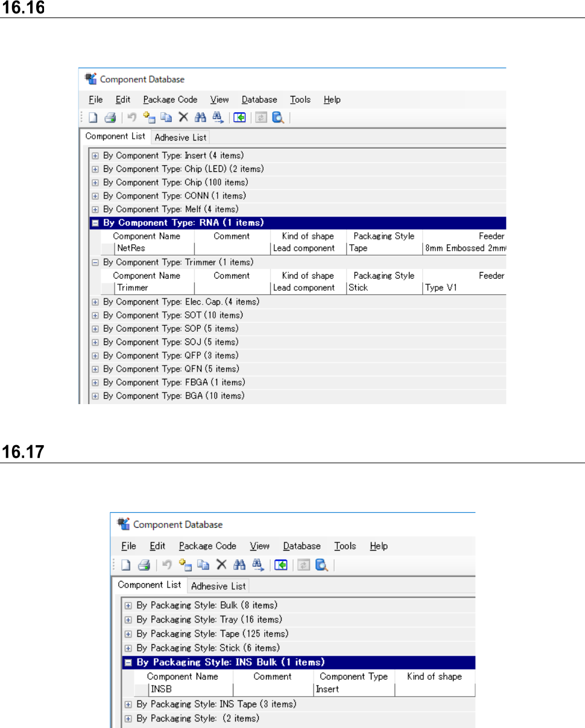This screenshot has width=585, height=728.
Task: Expand the Packaging Style: Tray (16 items) group
Action: click(x=128, y=619)
